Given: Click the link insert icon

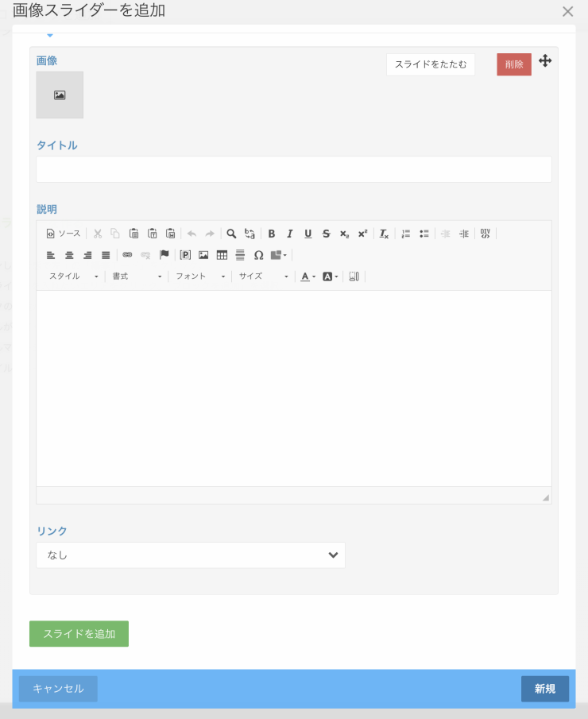Looking at the screenshot, I should pyautogui.click(x=127, y=255).
